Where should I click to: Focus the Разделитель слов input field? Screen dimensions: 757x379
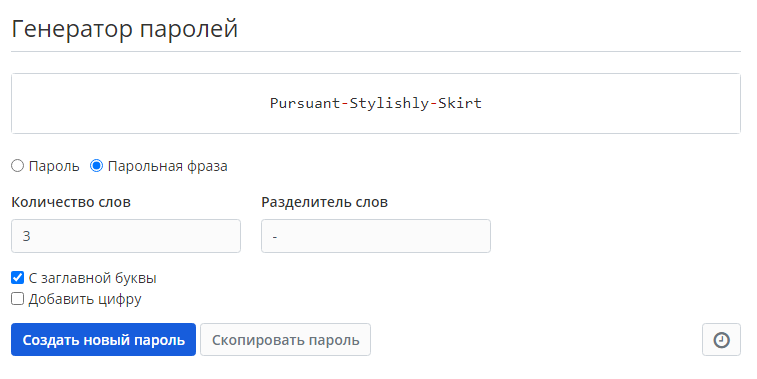(376, 236)
